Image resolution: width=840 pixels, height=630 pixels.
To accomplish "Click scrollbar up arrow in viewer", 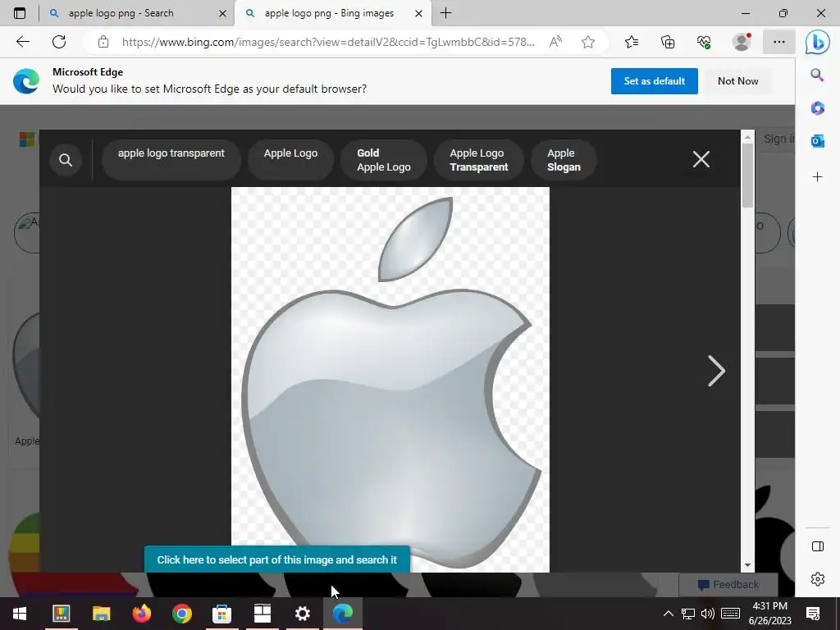I will coord(747,137).
